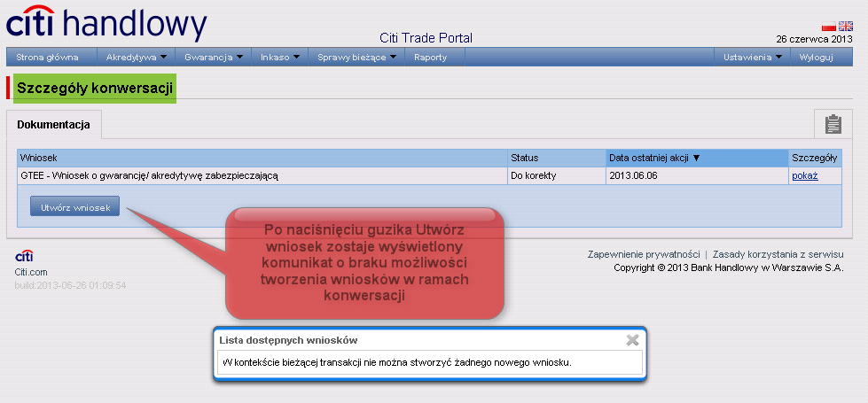The height and width of the screenshot is (403, 868).
Task: Click the small Citi footer logo
Action: 24,257
